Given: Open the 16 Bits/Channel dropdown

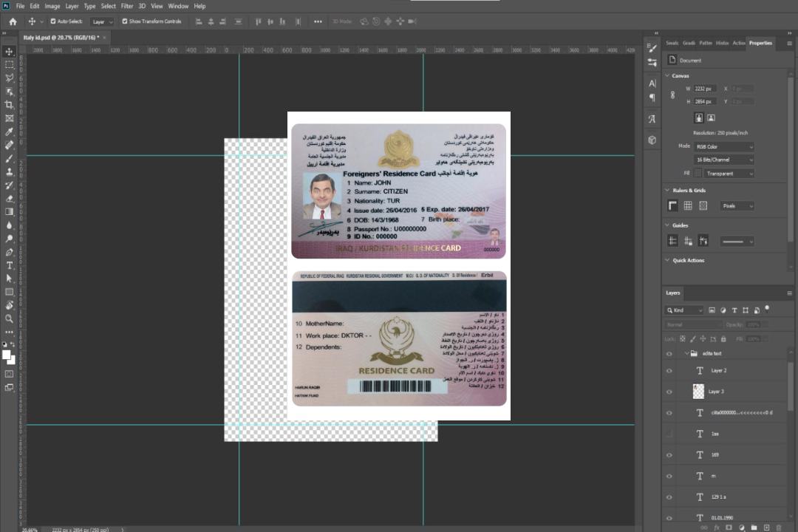Looking at the screenshot, I should [723, 160].
